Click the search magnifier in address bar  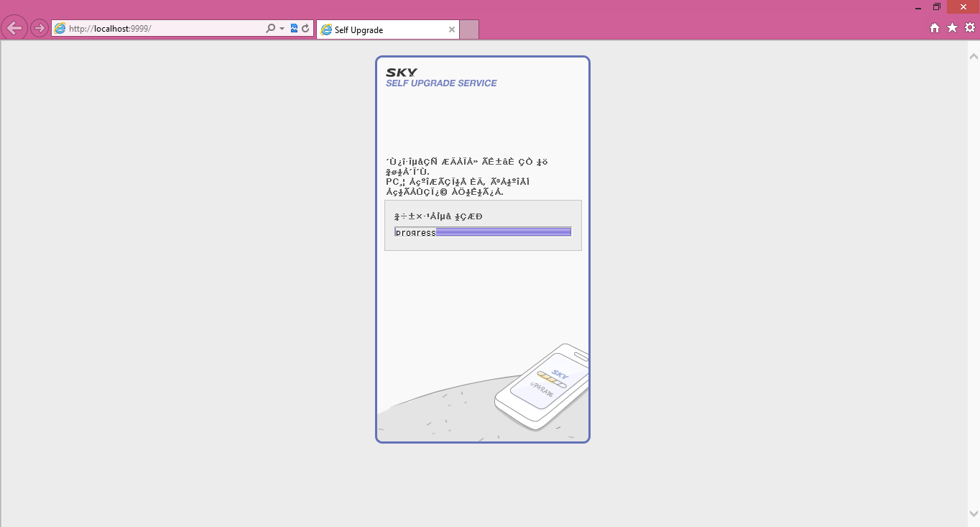point(270,29)
